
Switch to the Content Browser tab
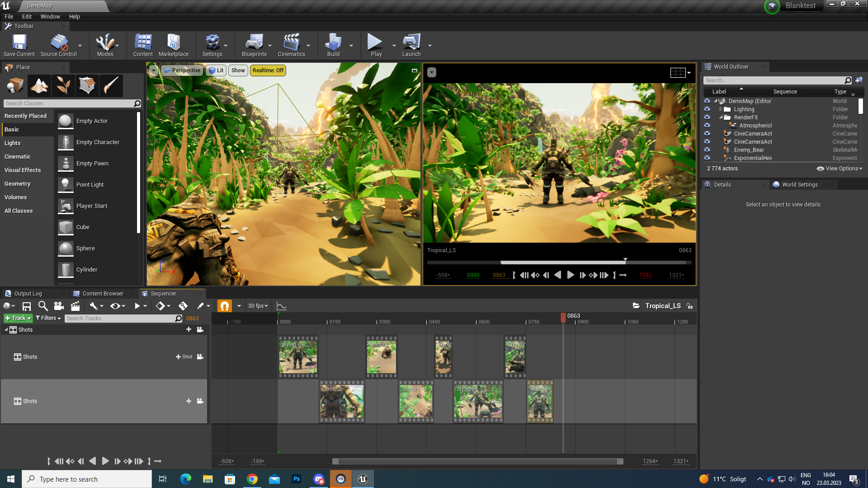tap(102, 293)
